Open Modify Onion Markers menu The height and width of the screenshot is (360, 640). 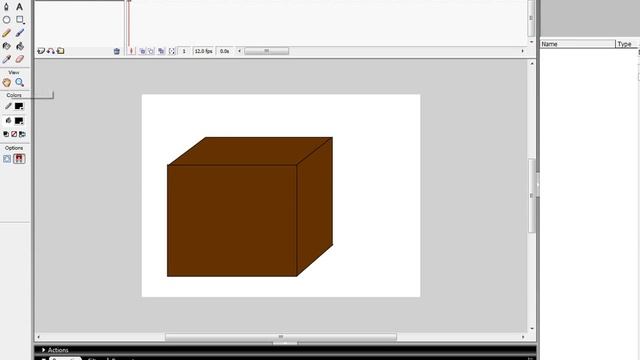click(172, 51)
